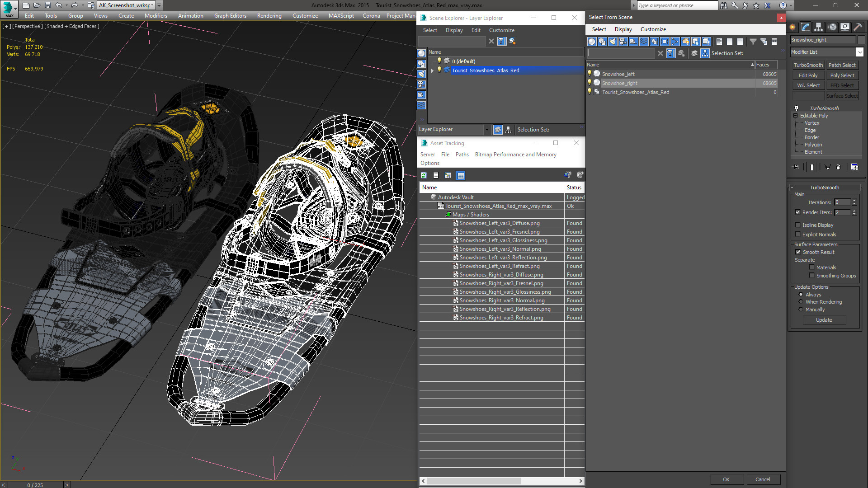Toggle Display Bone Objects filter in Select From Scene

(x=675, y=42)
